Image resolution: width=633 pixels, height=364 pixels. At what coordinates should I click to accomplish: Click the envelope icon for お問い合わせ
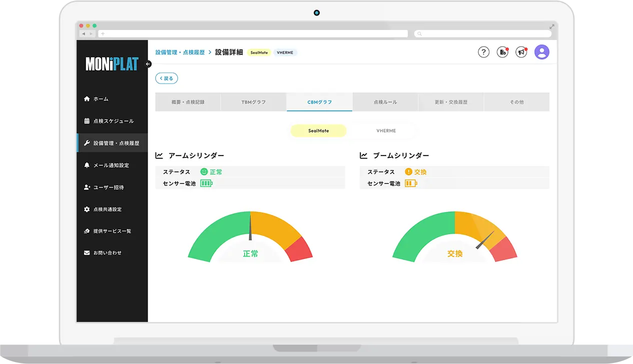(x=87, y=253)
